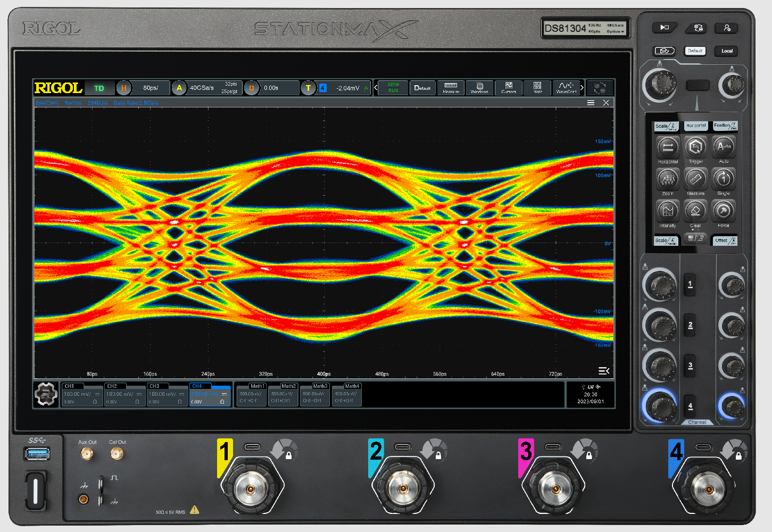Click the -2.04mV trigger level value

[x=348, y=88]
